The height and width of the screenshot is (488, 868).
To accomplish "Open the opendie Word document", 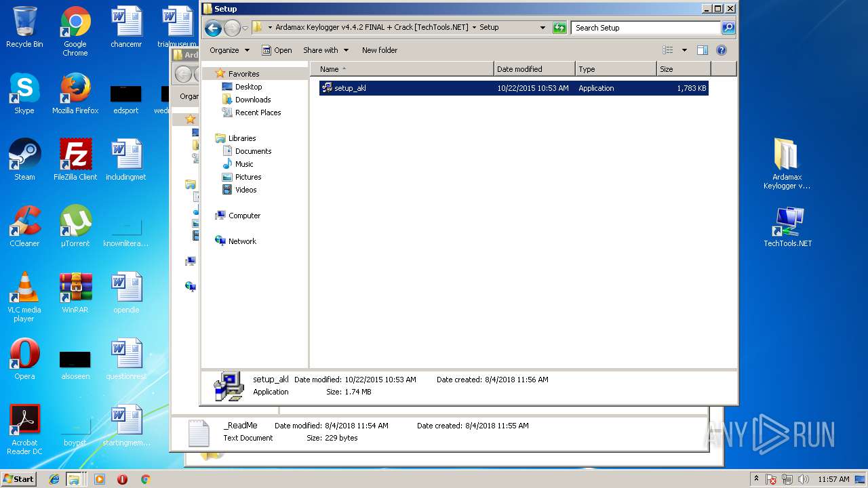I will [x=126, y=293].
